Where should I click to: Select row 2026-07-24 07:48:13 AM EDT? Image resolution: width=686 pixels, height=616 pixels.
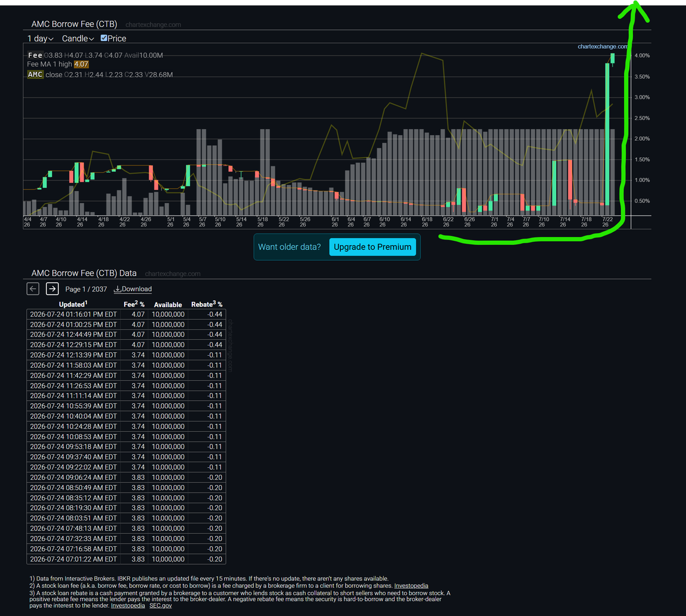(126, 528)
